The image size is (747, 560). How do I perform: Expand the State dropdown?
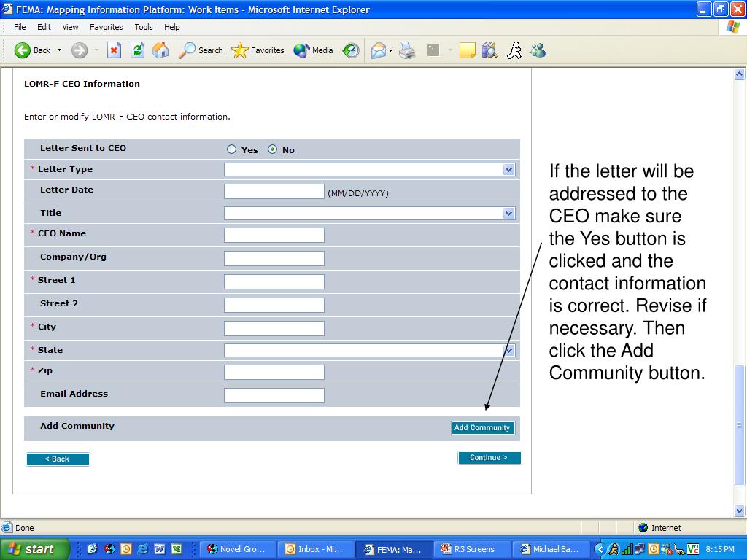[x=508, y=351]
